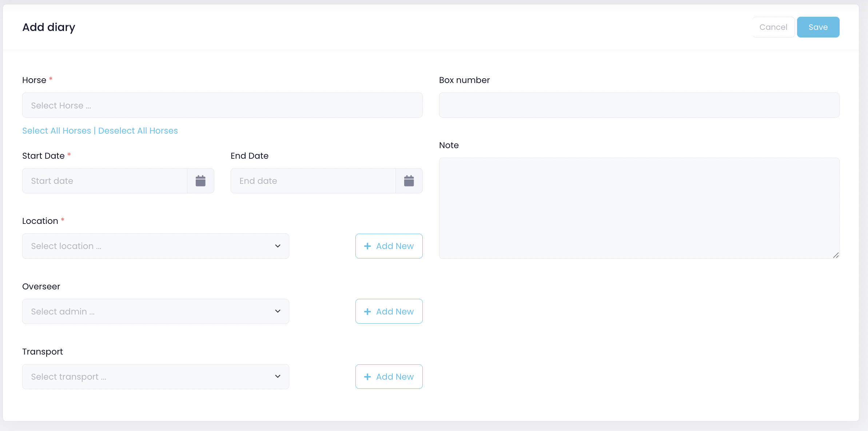868x431 pixels.
Task: Focus the Box number input field
Action: tap(639, 105)
